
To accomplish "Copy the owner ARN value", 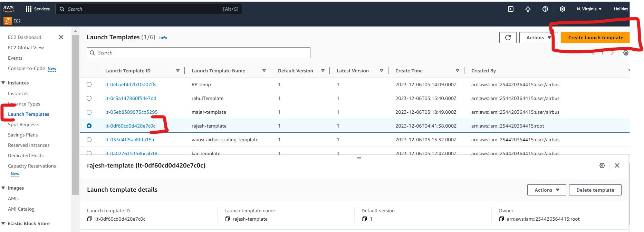I will tap(501, 219).
